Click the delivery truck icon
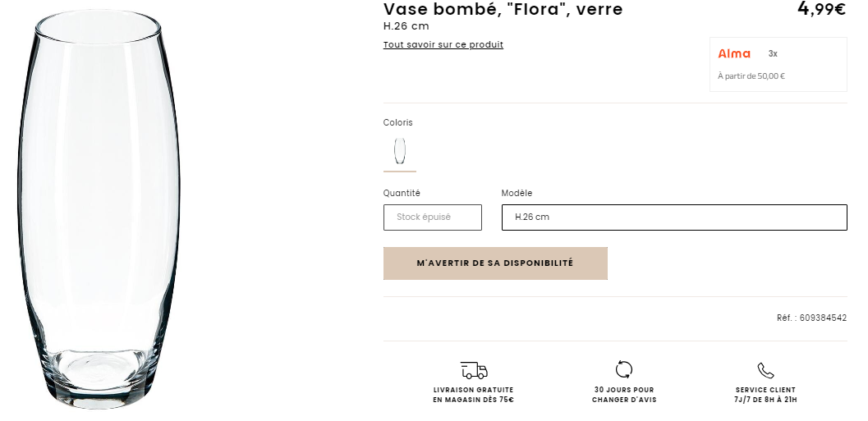 tap(474, 370)
